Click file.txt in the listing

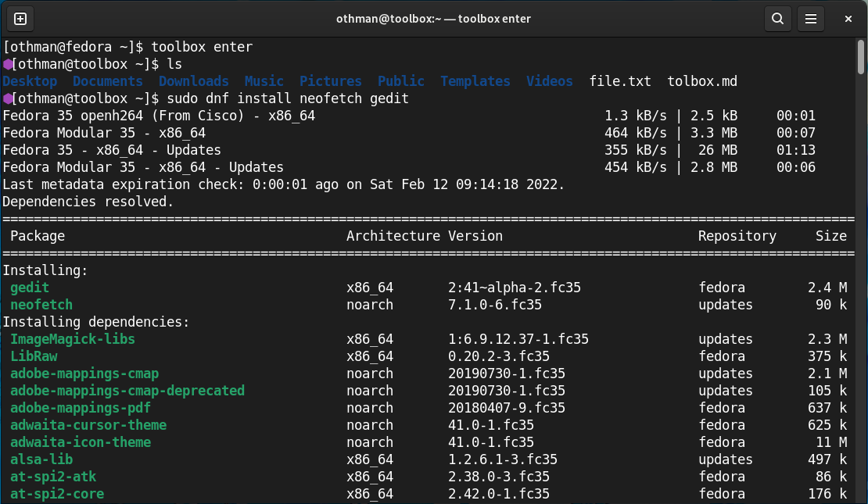(620, 81)
